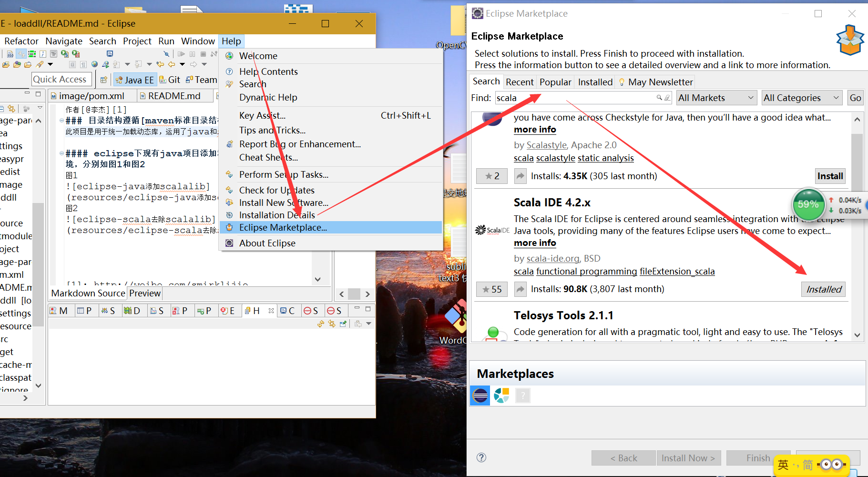Click the Quick Access field
Image resolution: width=868 pixels, height=477 pixels.
62,79
